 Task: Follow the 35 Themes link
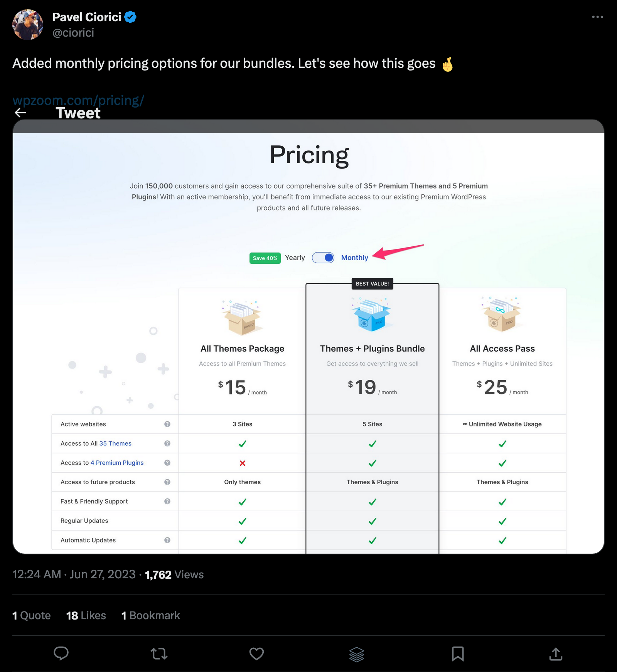click(115, 443)
